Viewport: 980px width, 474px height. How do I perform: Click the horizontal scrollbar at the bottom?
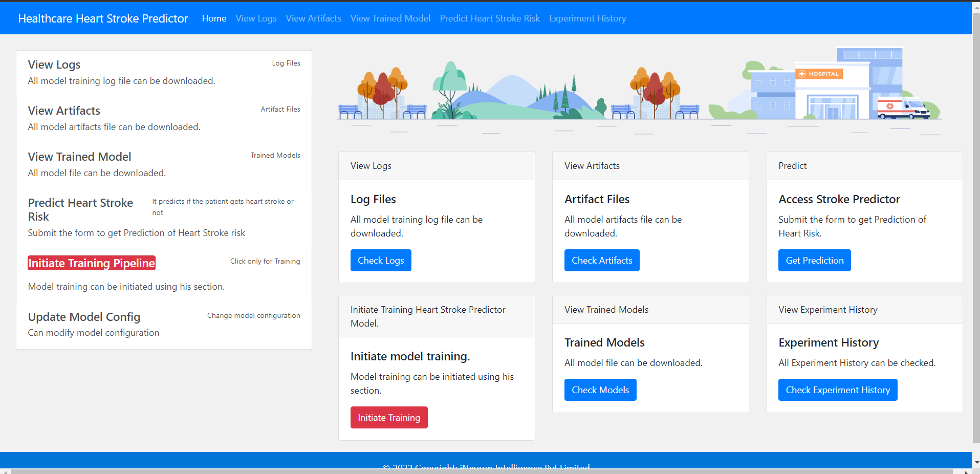[x=481, y=471]
